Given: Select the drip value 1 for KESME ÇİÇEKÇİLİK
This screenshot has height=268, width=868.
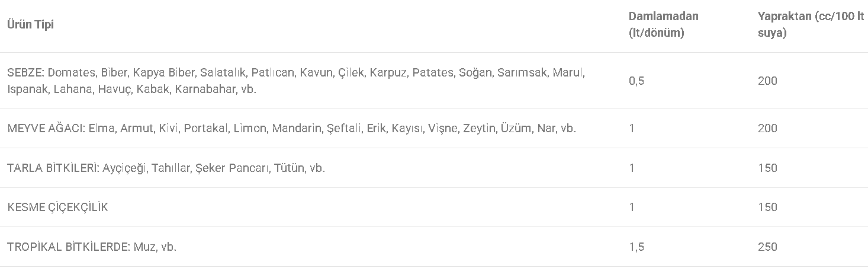Looking at the screenshot, I should tap(632, 208).
